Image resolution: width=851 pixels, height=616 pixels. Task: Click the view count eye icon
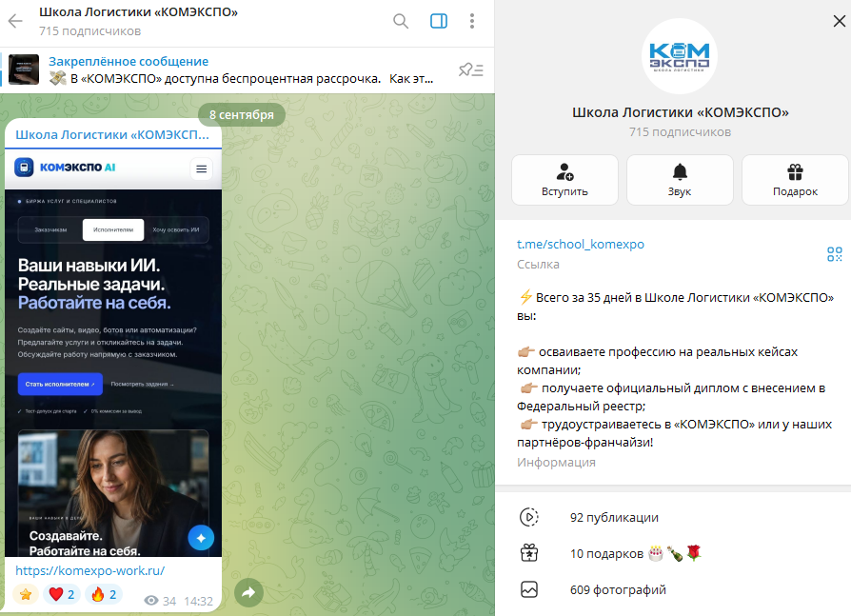[151, 600]
